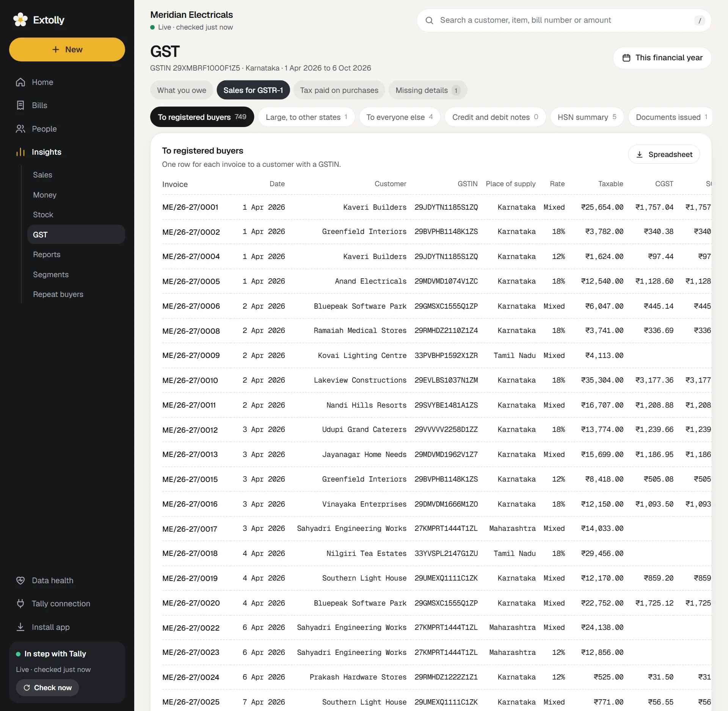Click the Check now button

coord(47,688)
